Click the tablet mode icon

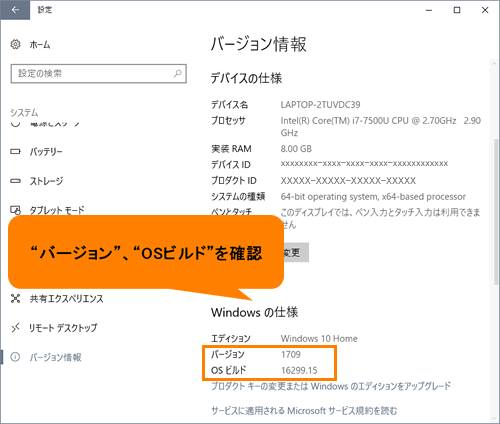coord(15,210)
